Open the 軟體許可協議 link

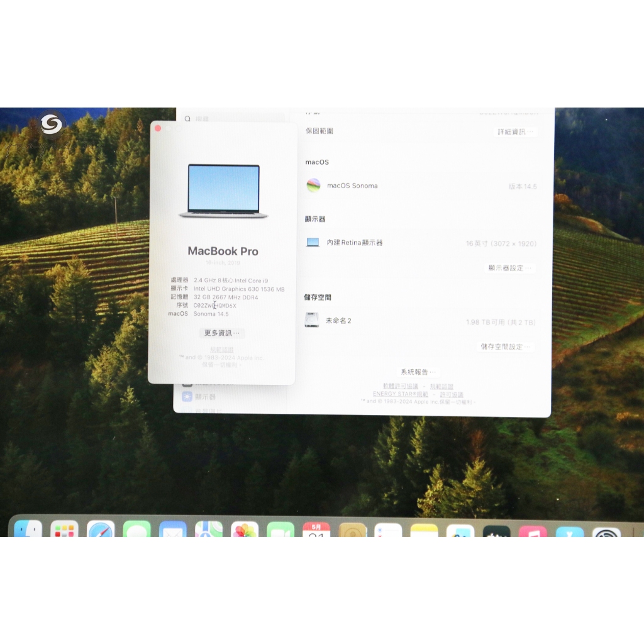tap(401, 386)
